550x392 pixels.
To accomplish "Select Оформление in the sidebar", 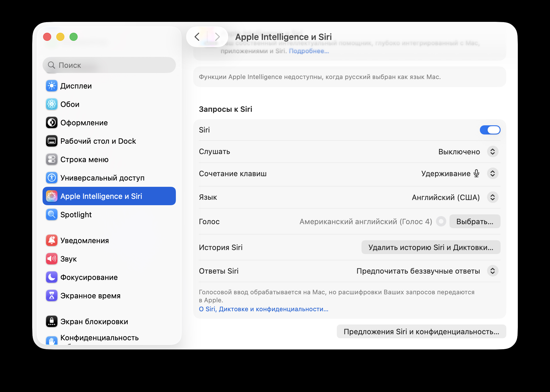I will [109, 123].
